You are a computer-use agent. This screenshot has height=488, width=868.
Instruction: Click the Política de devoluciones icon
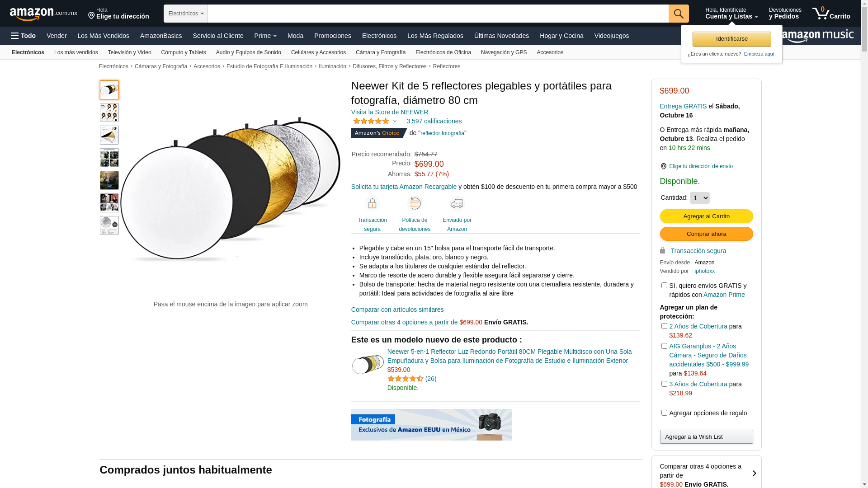[415, 204]
